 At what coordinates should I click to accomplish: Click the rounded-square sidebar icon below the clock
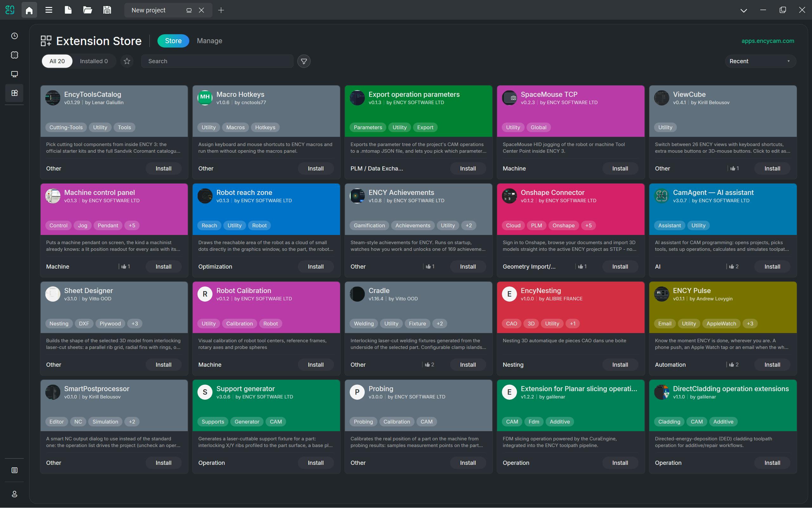click(14, 55)
